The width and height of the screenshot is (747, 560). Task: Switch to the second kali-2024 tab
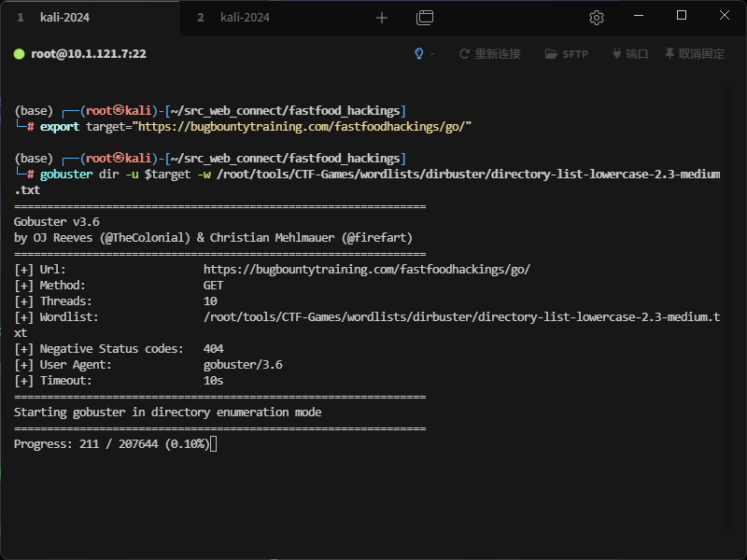tap(246, 18)
